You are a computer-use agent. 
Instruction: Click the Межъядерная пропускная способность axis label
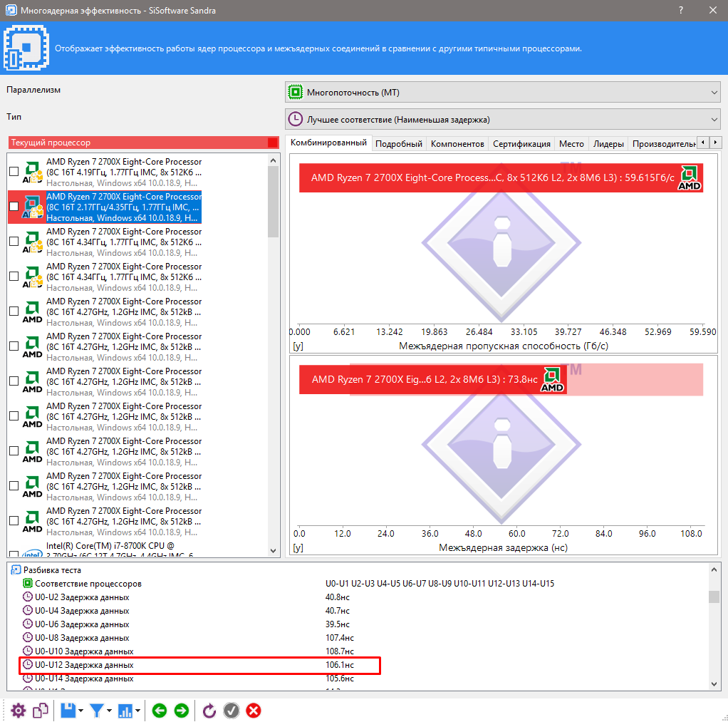coord(504,346)
